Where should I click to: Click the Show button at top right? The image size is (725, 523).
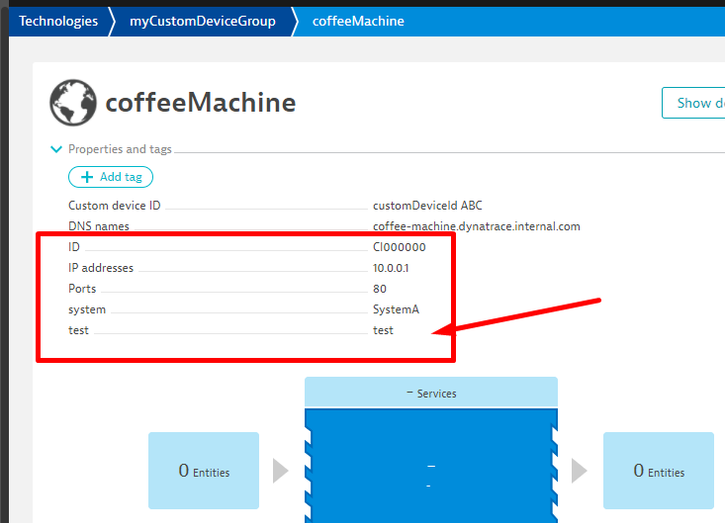point(694,103)
